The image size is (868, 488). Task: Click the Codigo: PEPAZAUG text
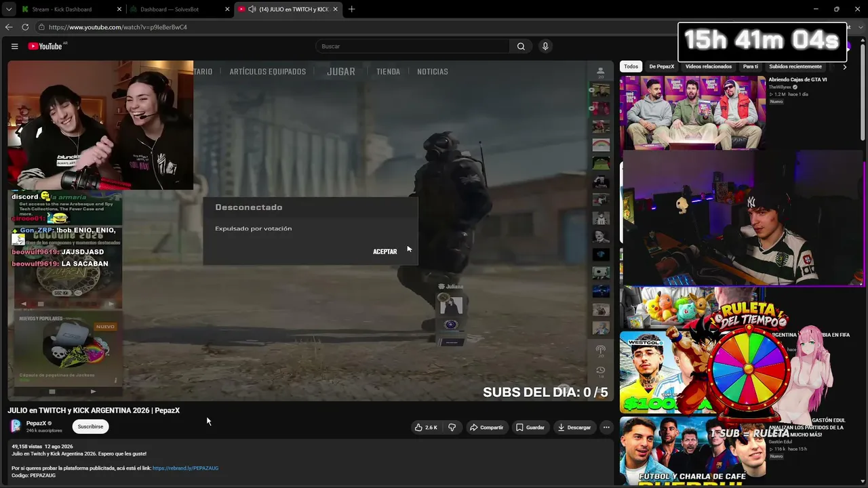pos(33,476)
